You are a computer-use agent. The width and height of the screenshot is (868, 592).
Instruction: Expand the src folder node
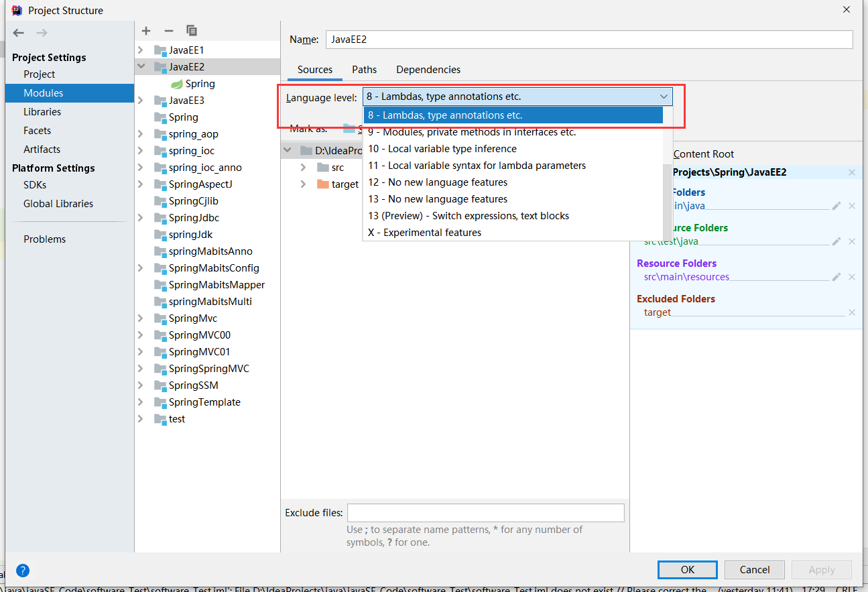click(303, 168)
